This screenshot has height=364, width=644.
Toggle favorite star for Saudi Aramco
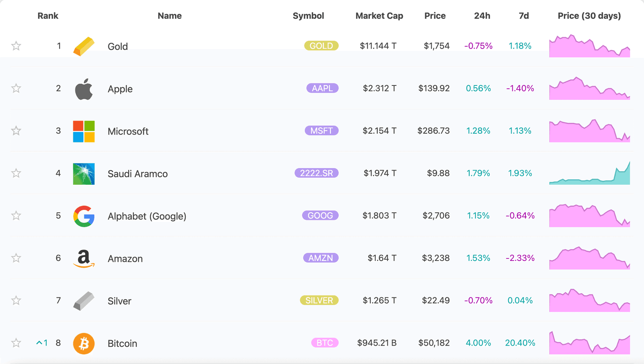(x=16, y=173)
